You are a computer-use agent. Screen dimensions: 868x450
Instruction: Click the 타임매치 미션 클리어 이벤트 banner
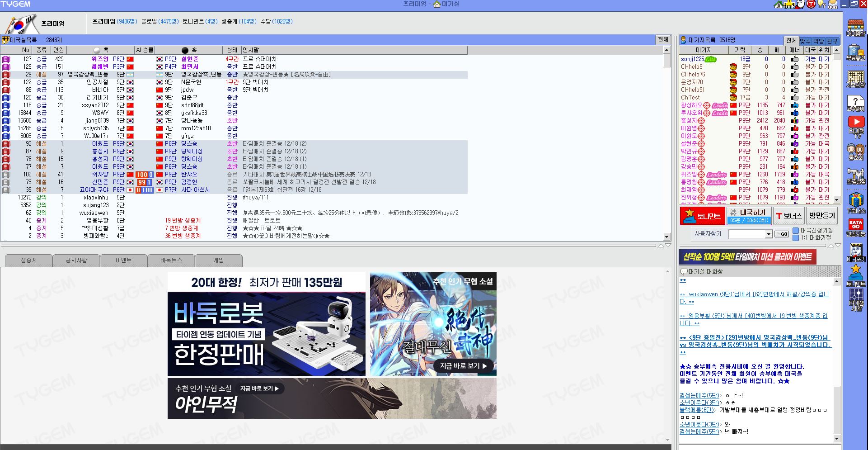[748, 257]
